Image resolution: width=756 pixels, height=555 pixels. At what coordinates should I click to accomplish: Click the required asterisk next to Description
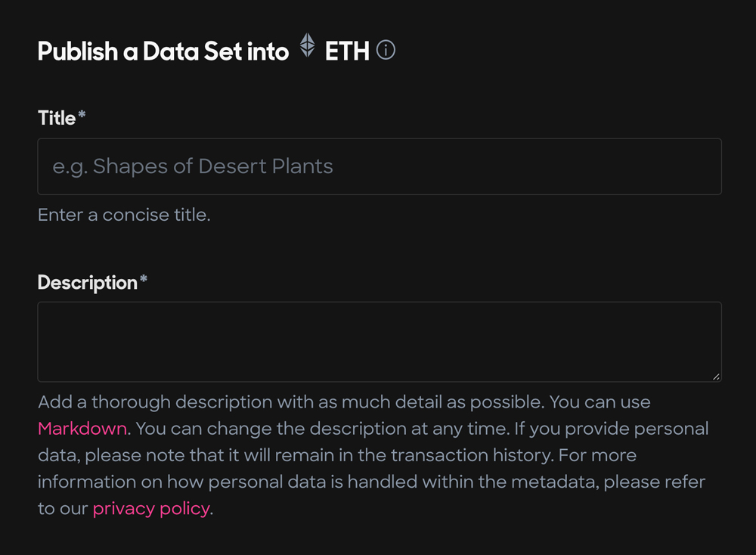143,279
